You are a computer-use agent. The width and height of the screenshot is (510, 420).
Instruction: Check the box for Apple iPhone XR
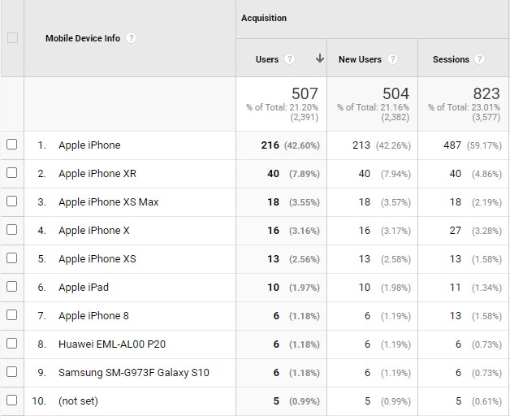(x=12, y=173)
